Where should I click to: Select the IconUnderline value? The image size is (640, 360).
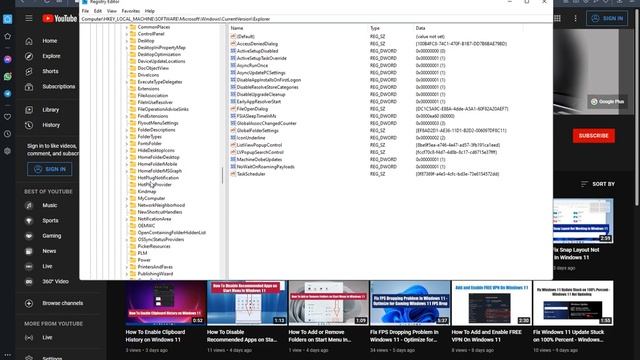pyautogui.click(x=251, y=138)
